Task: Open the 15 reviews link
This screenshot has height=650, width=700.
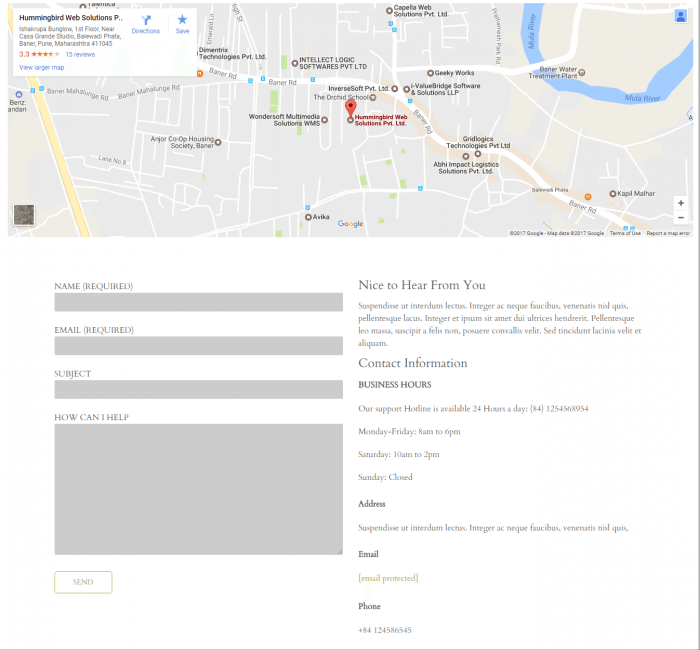Action: tap(80, 54)
